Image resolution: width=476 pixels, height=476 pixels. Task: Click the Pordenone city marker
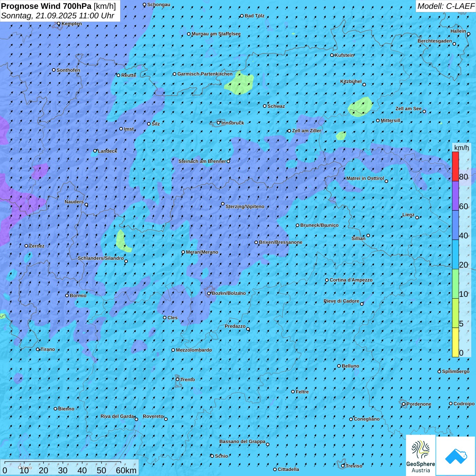coord(404,404)
